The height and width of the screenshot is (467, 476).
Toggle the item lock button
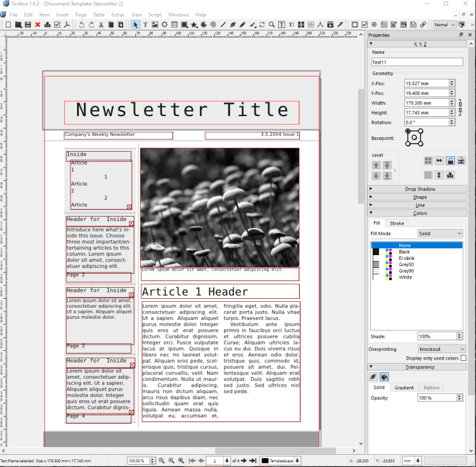click(x=450, y=161)
